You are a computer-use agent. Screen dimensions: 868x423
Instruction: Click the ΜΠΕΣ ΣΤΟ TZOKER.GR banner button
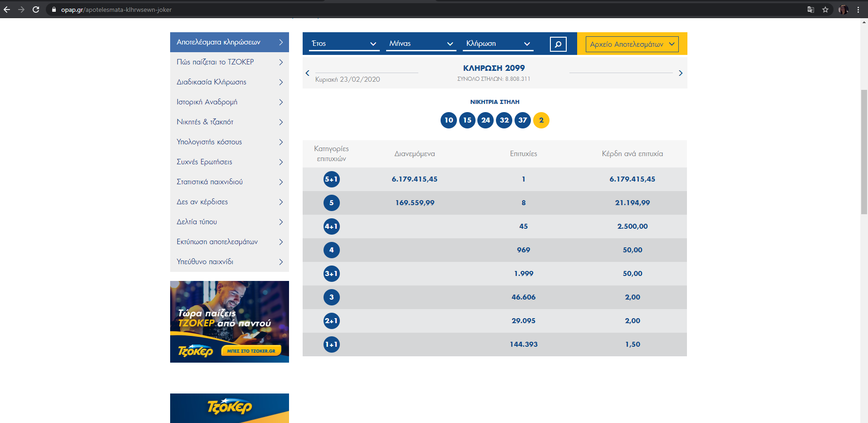(251, 351)
